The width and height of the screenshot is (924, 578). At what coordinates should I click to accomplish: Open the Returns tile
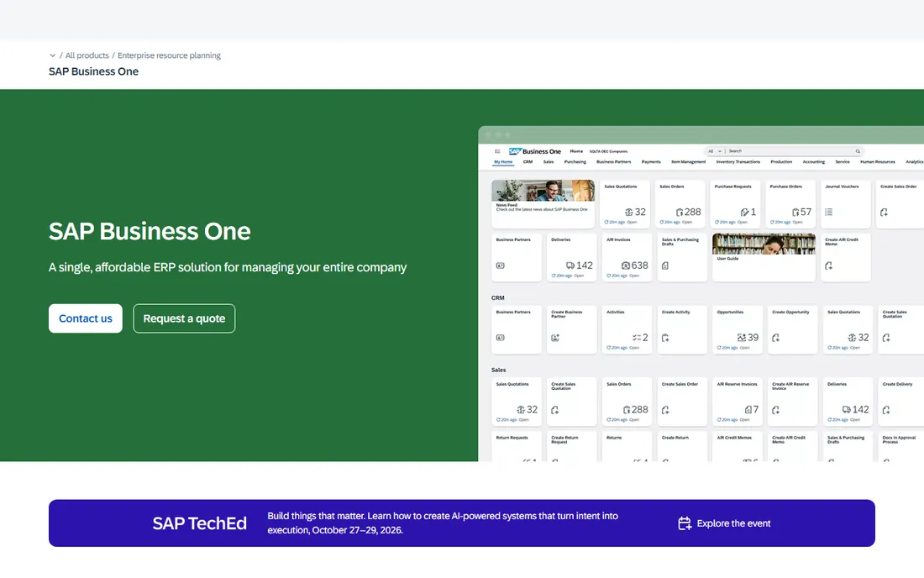(627, 447)
